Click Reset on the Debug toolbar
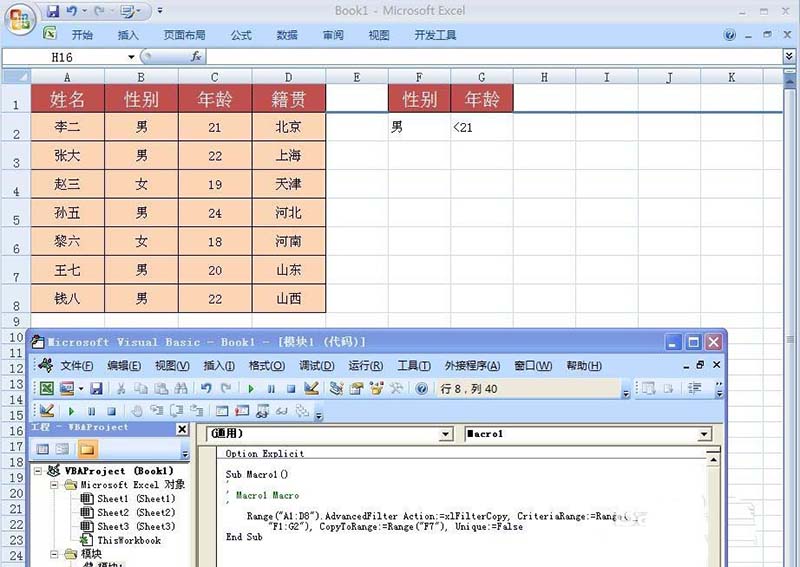Screen dimensions: 800x567 (111, 411)
